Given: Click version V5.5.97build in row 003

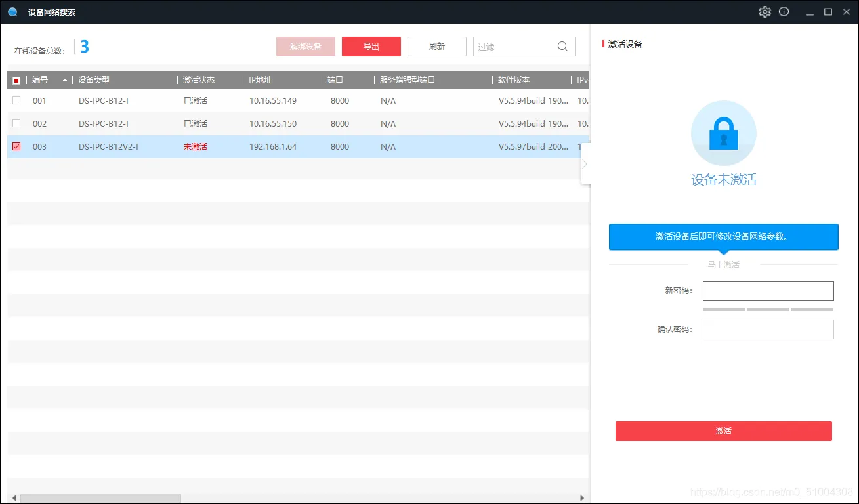Looking at the screenshot, I should [534, 147].
